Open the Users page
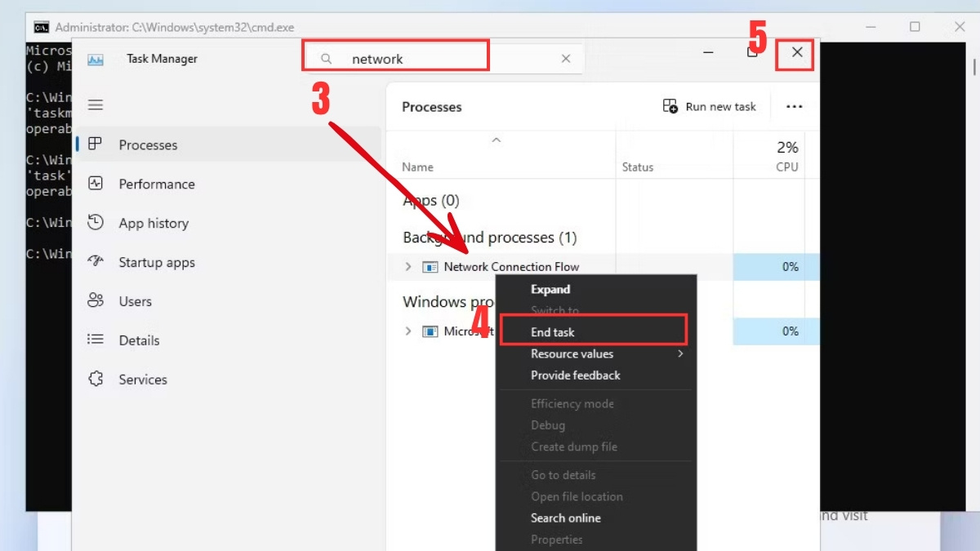 [228, 301]
